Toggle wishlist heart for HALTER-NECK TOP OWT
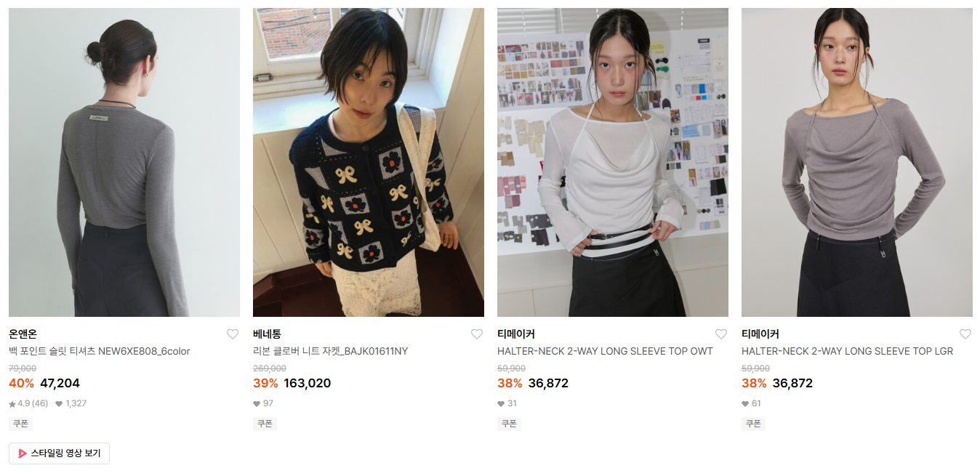The height and width of the screenshot is (476, 980). click(721, 334)
